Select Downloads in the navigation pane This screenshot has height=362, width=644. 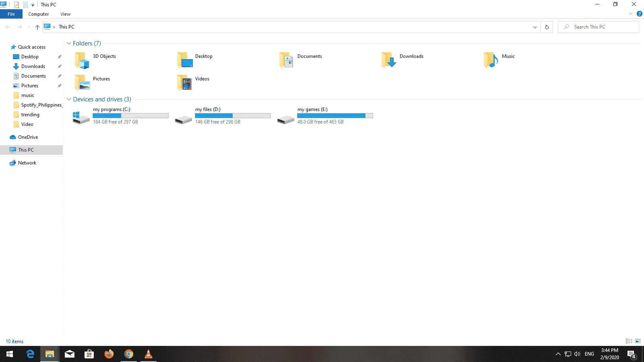[33, 66]
